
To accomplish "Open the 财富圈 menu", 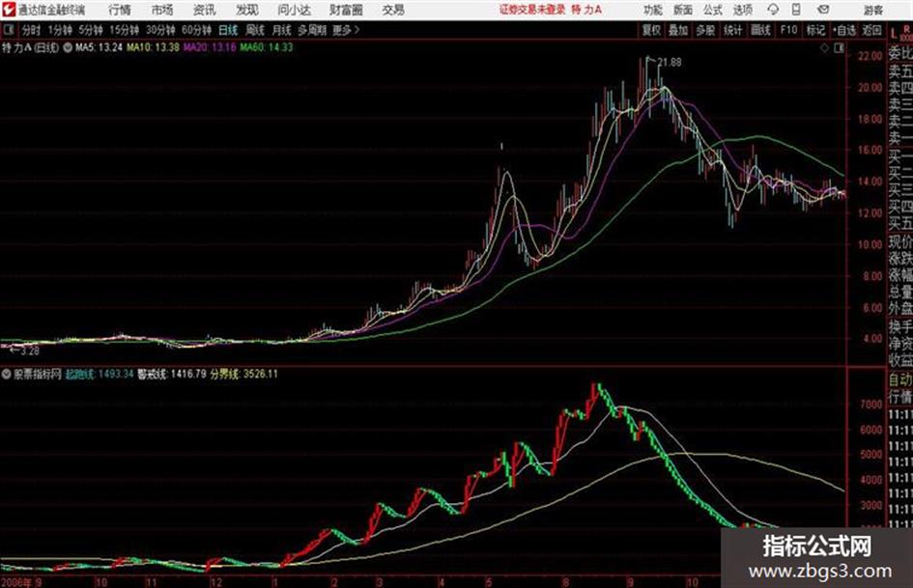I will 346,10.
